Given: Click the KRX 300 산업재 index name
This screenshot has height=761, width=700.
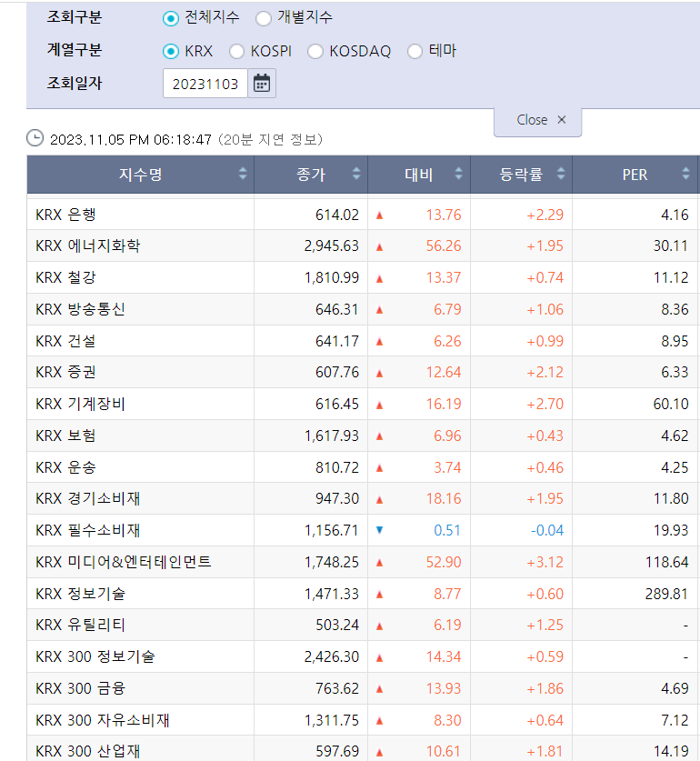Looking at the screenshot, I should (88, 751).
